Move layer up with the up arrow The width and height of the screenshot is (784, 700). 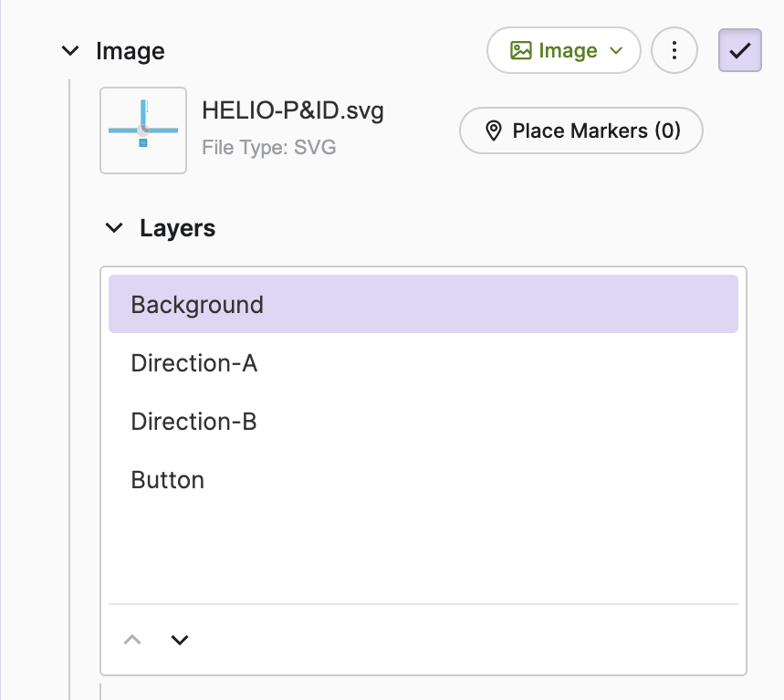point(132,640)
